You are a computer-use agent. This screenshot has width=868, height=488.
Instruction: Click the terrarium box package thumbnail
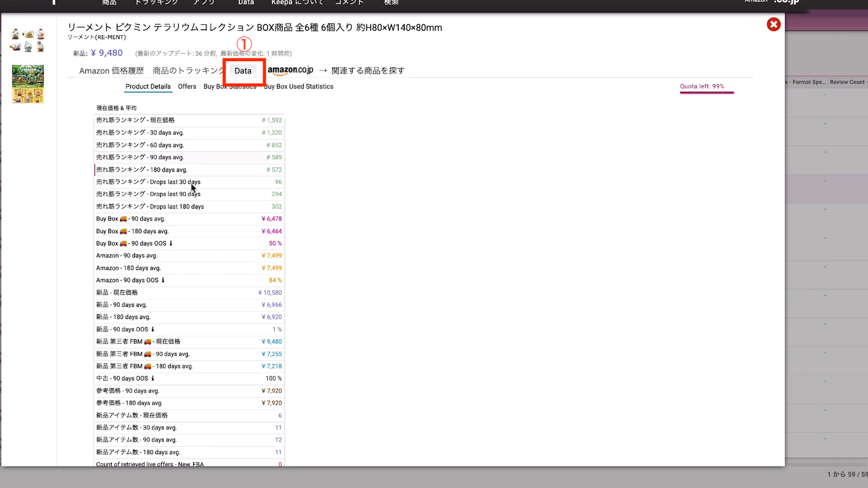28,84
